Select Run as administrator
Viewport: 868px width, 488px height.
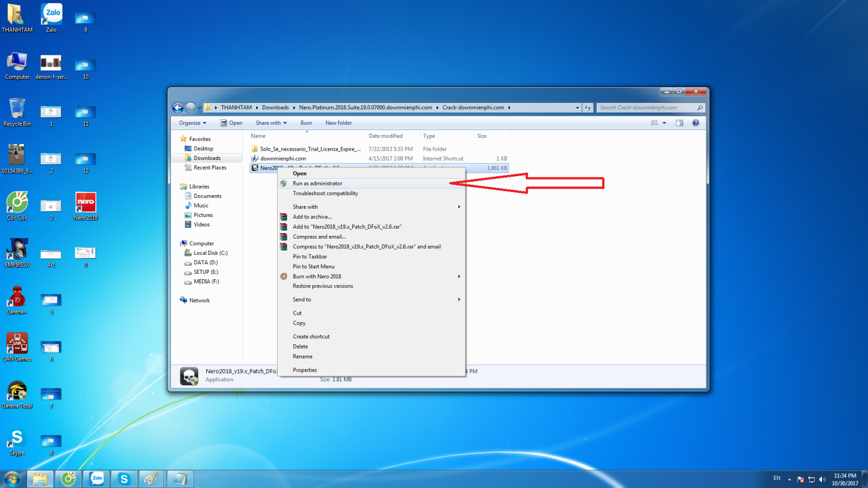[317, 184]
